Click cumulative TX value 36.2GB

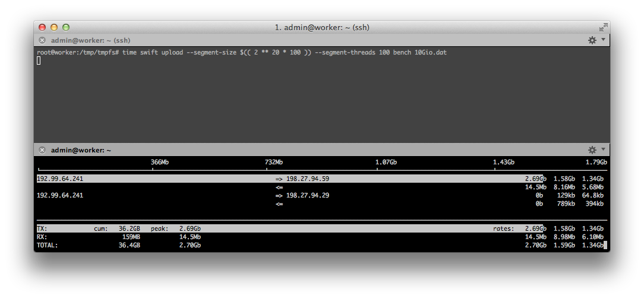130,228
